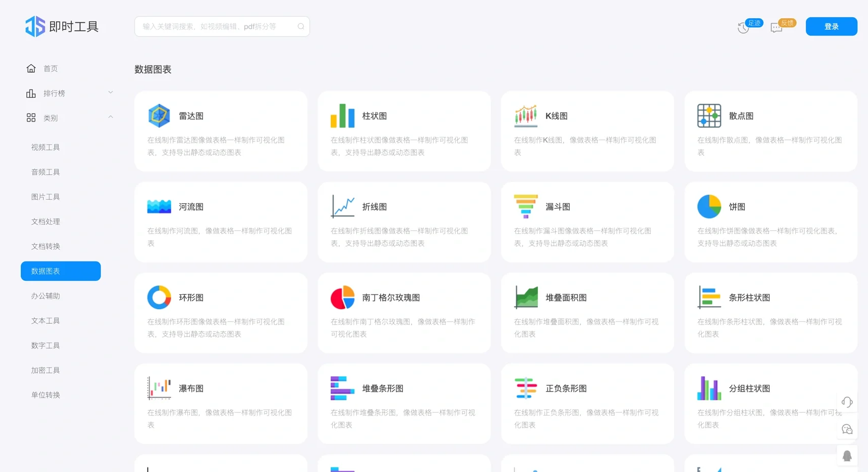Click the 瀑布图 waterfall chart icon

(x=159, y=388)
